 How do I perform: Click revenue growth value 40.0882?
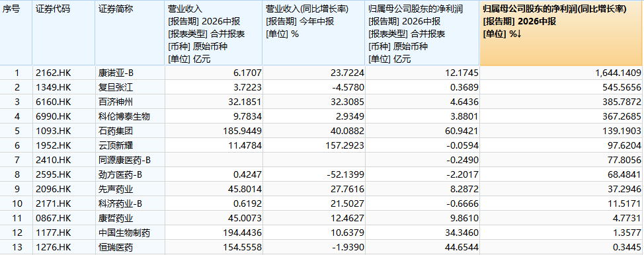(x=348, y=131)
